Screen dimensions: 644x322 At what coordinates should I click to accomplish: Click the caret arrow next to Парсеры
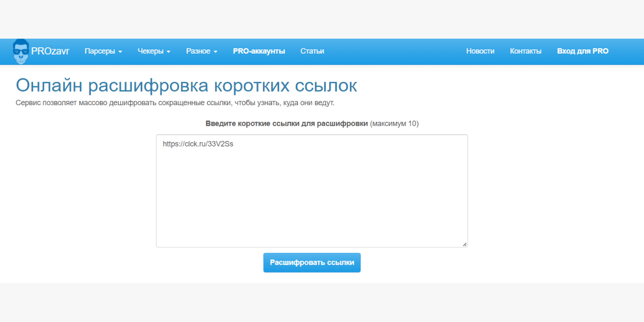point(120,52)
